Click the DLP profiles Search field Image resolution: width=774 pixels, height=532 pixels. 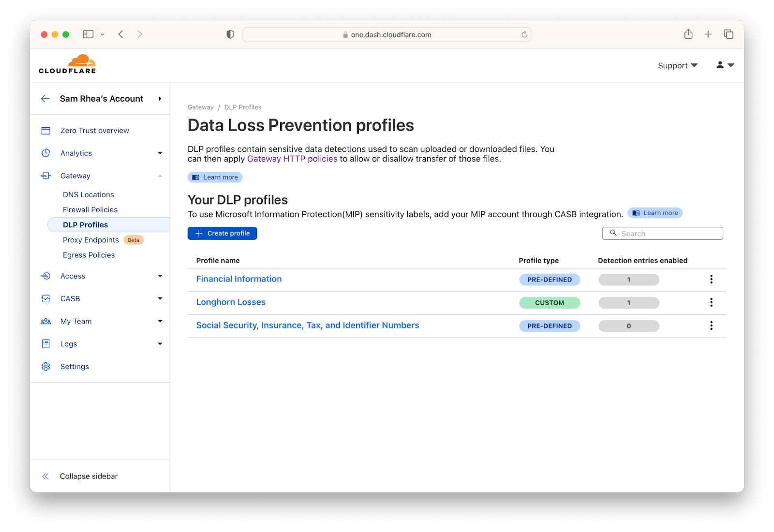pos(668,234)
